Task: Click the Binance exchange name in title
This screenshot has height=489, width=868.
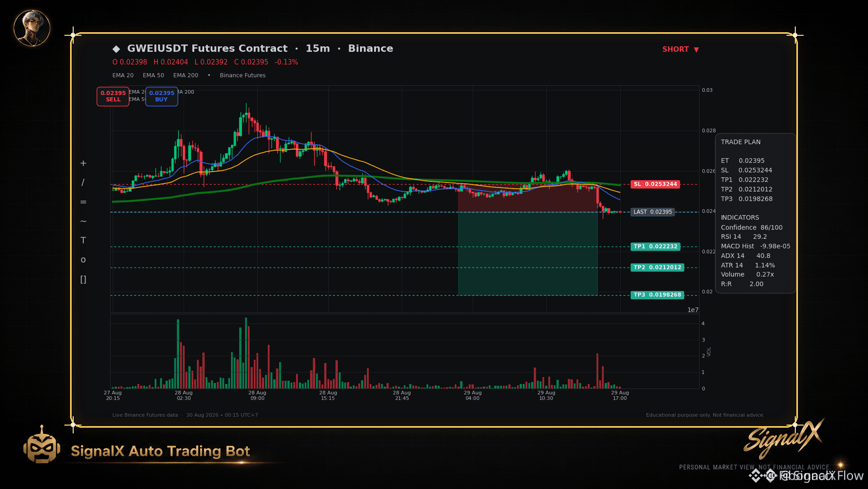Action: pos(371,48)
